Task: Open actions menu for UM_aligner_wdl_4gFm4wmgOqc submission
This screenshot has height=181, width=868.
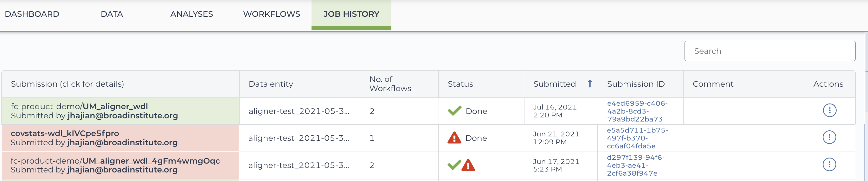Action: pyautogui.click(x=829, y=165)
